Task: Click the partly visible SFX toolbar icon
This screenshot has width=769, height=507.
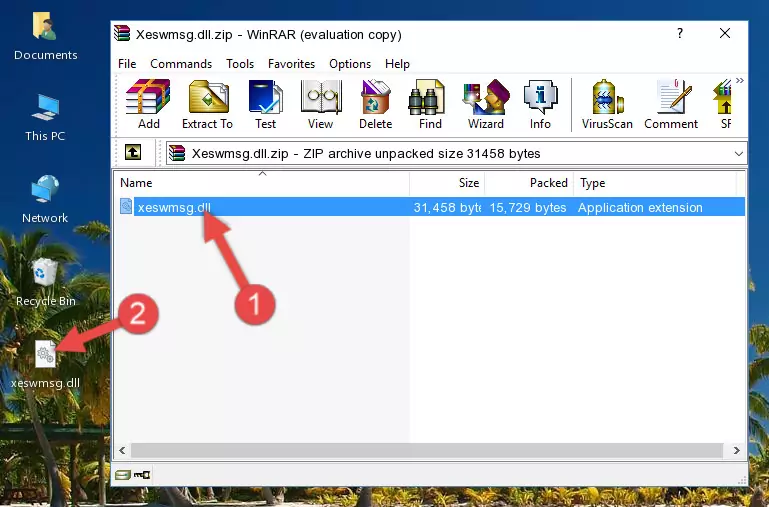Action: [724, 104]
